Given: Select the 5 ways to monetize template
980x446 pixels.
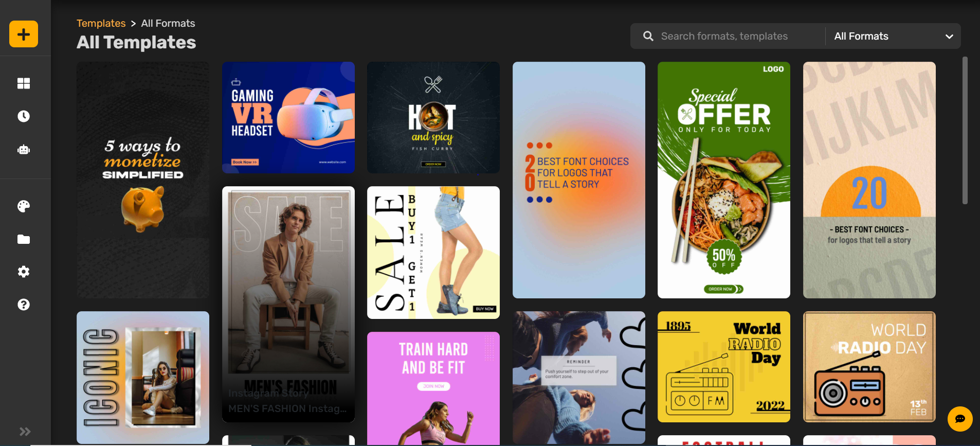Looking at the screenshot, I should pyautogui.click(x=143, y=180).
